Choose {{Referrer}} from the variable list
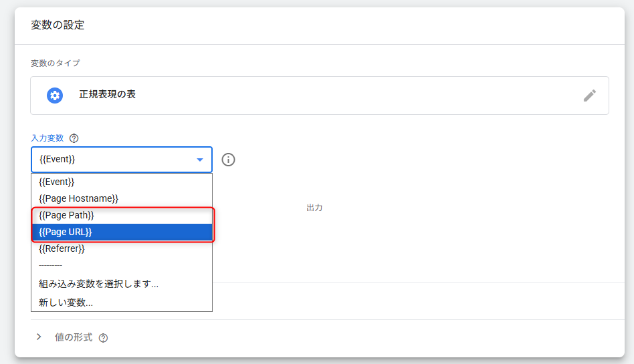 (x=62, y=248)
